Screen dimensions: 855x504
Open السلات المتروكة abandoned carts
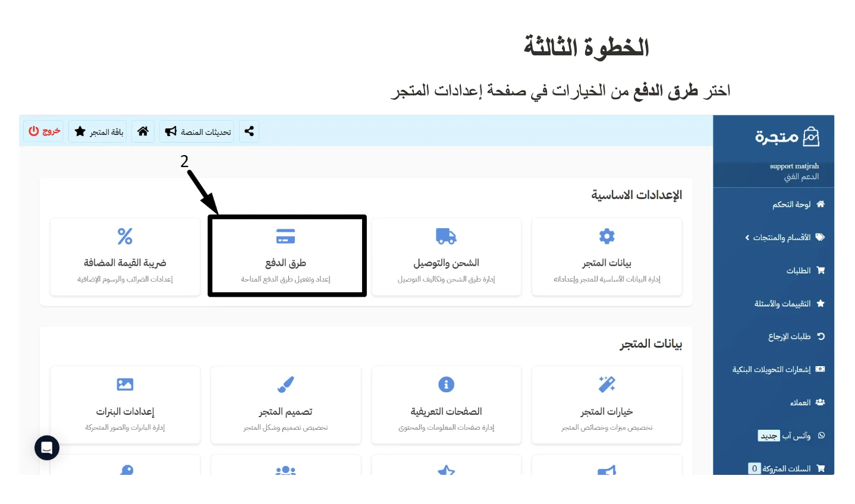coord(787,468)
